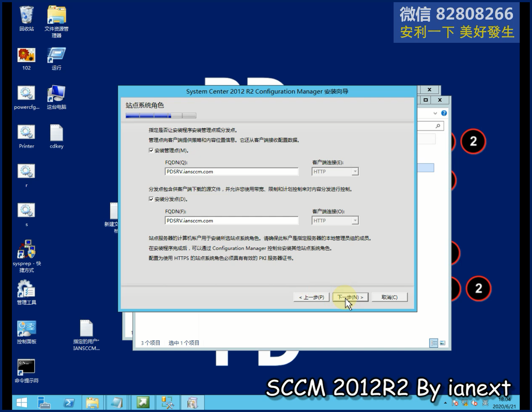
Task: Open the Action Center flag tray icon
Action: (455, 403)
